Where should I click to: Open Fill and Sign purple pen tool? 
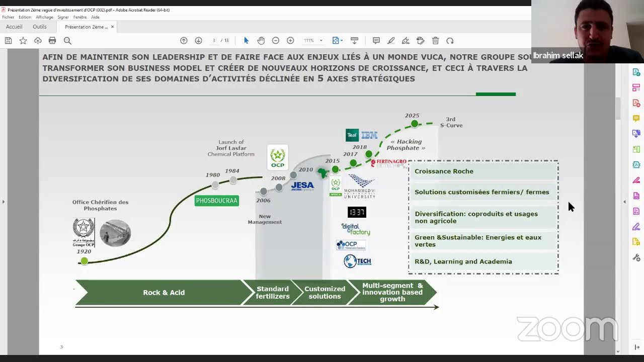click(x=636, y=227)
